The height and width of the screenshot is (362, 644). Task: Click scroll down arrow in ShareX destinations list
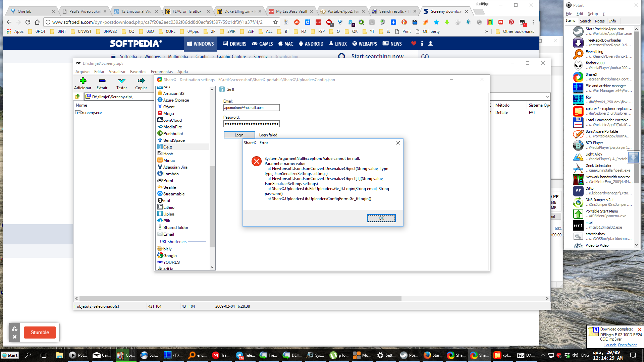pyautogui.click(x=212, y=267)
